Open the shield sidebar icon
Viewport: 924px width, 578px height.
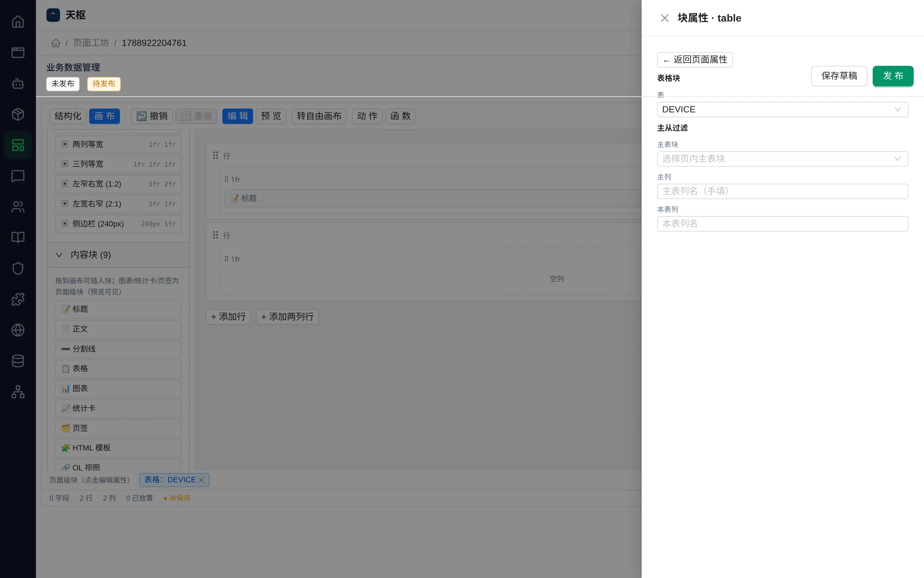click(x=18, y=268)
